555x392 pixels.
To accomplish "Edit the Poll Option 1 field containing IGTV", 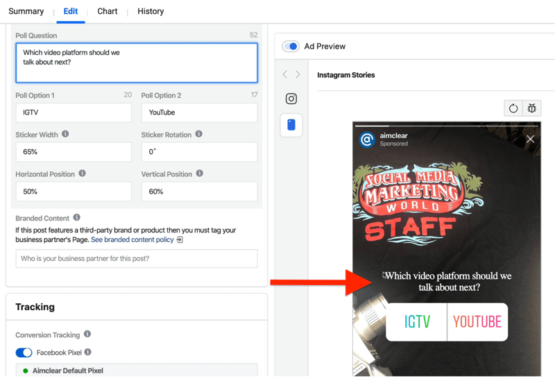I will coord(74,112).
